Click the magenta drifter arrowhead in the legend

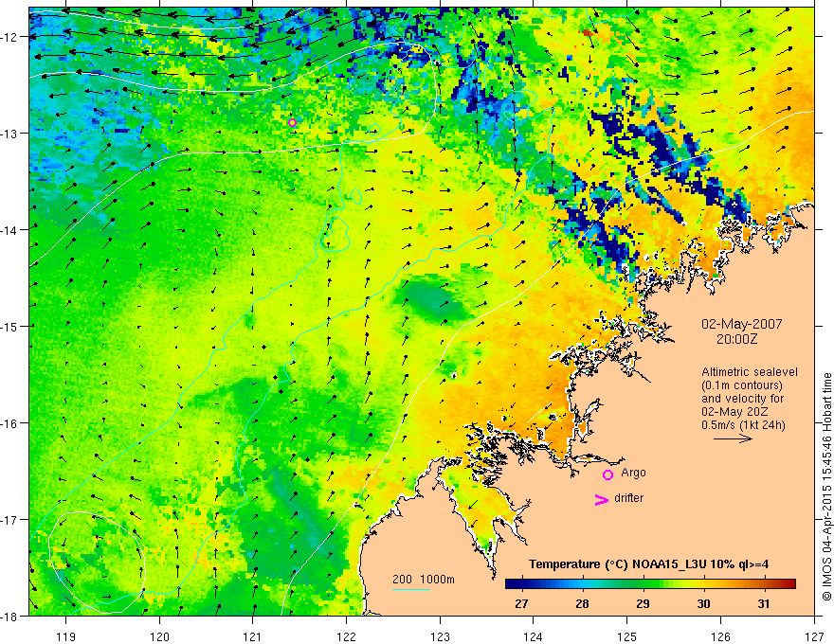point(602,500)
